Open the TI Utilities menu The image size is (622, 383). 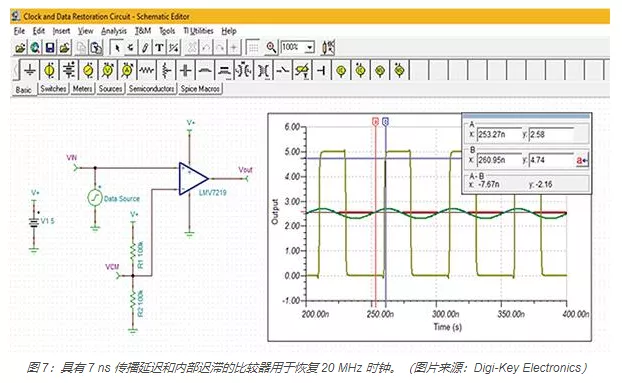coord(198,31)
